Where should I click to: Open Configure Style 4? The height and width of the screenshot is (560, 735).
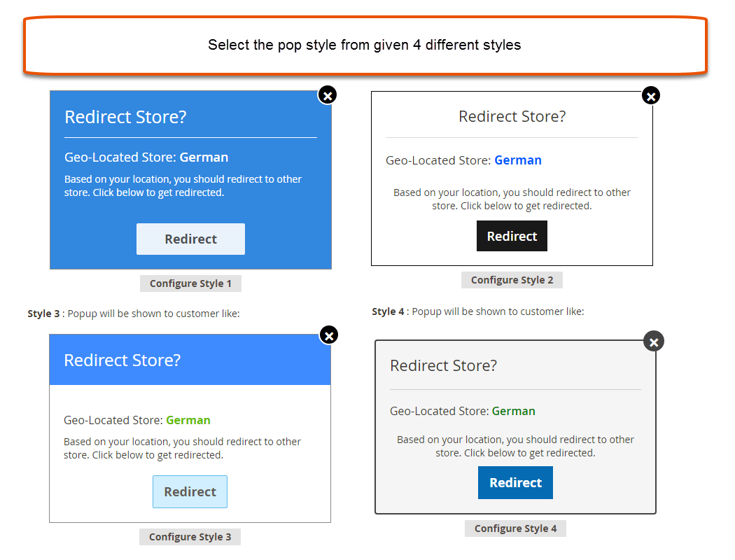click(516, 528)
